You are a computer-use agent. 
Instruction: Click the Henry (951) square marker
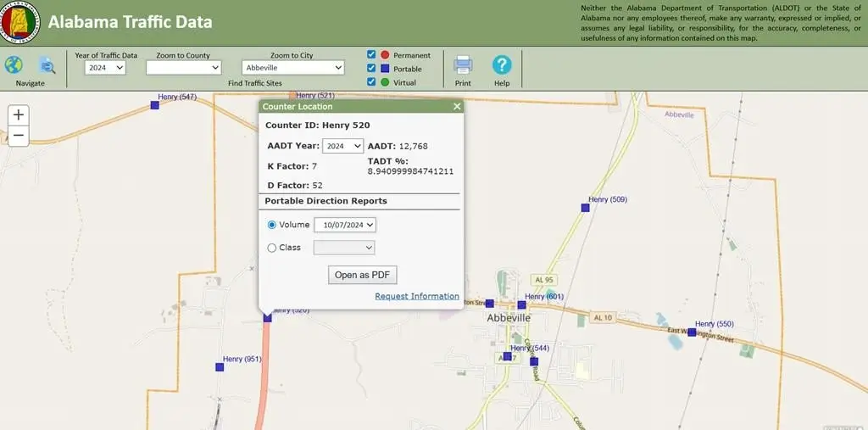[x=220, y=367]
